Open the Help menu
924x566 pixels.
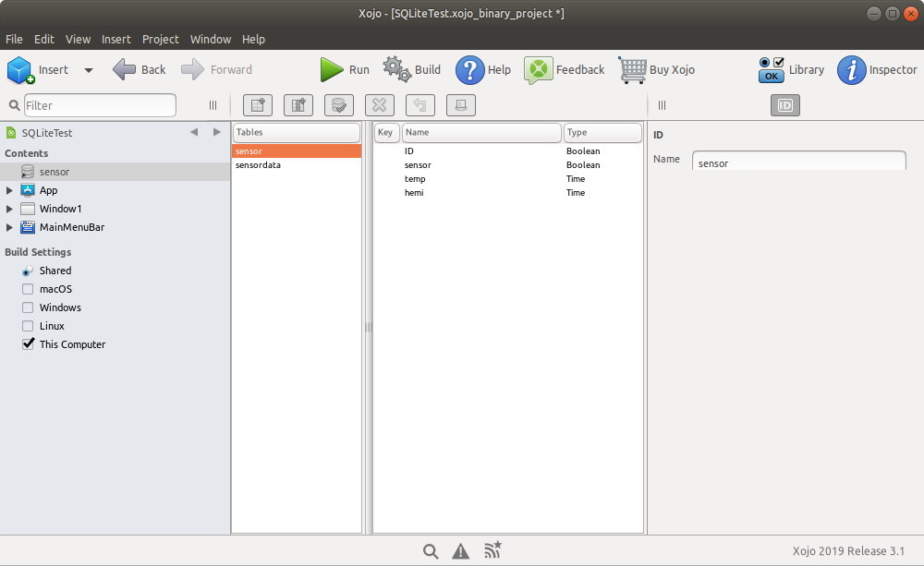[253, 40]
